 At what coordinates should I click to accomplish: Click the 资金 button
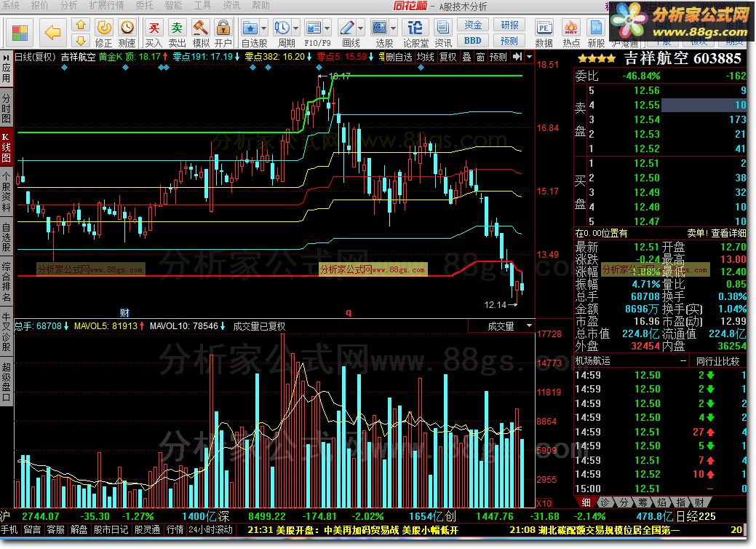[x=473, y=25]
